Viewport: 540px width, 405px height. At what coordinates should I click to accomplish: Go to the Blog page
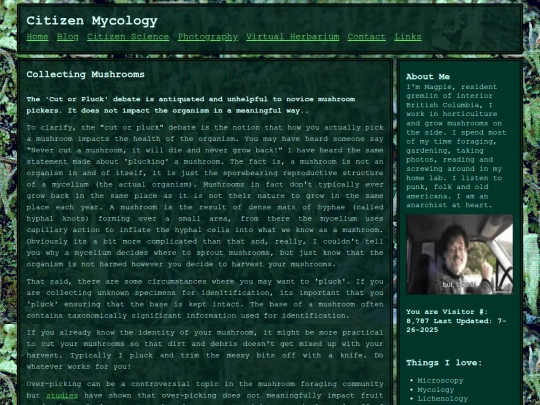pyautogui.click(x=68, y=37)
